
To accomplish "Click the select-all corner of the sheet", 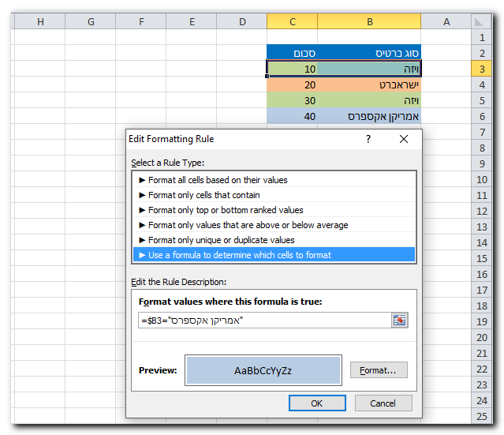I will (480, 21).
